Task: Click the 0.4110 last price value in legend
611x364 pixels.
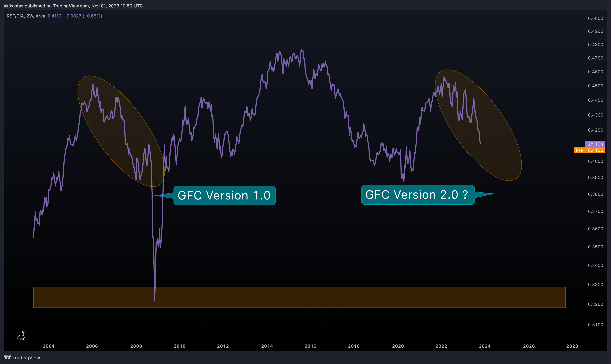Action: point(54,16)
